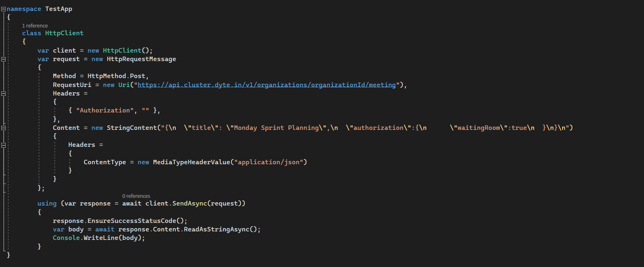This screenshot has height=267, width=644.
Task: Click the Console class name
Action: click(x=66, y=238)
